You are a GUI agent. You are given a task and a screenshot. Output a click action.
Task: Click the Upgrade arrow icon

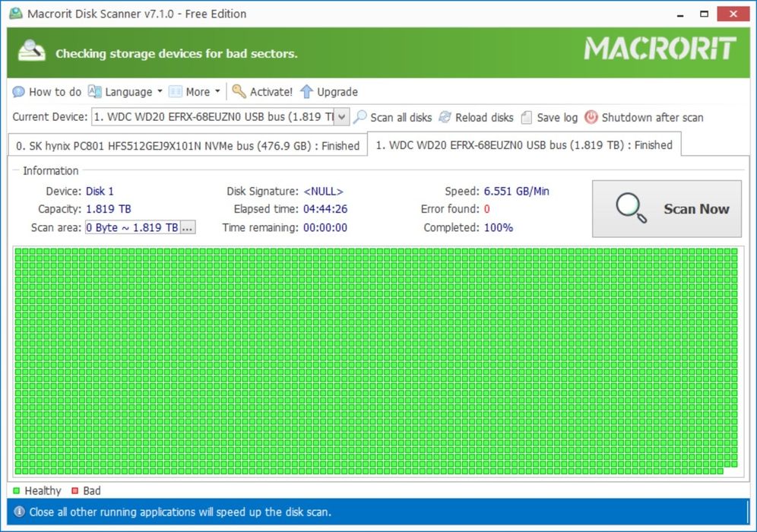[306, 91]
